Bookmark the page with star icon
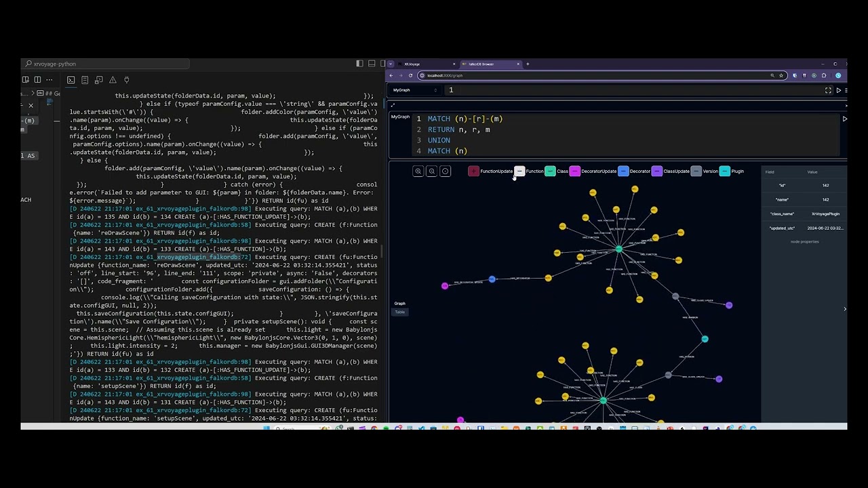 [781, 75]
